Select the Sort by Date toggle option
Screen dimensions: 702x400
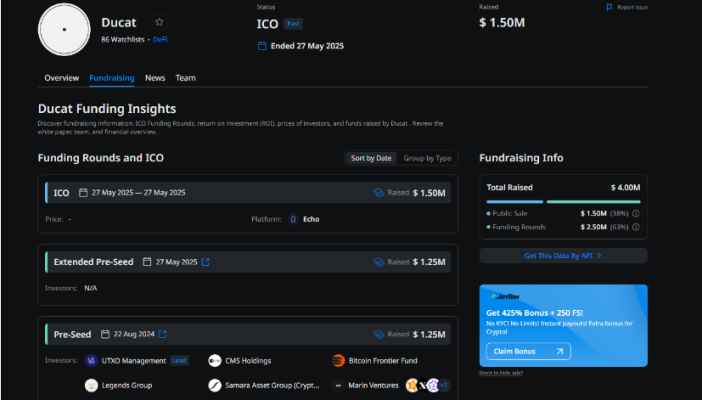[371, 158]
